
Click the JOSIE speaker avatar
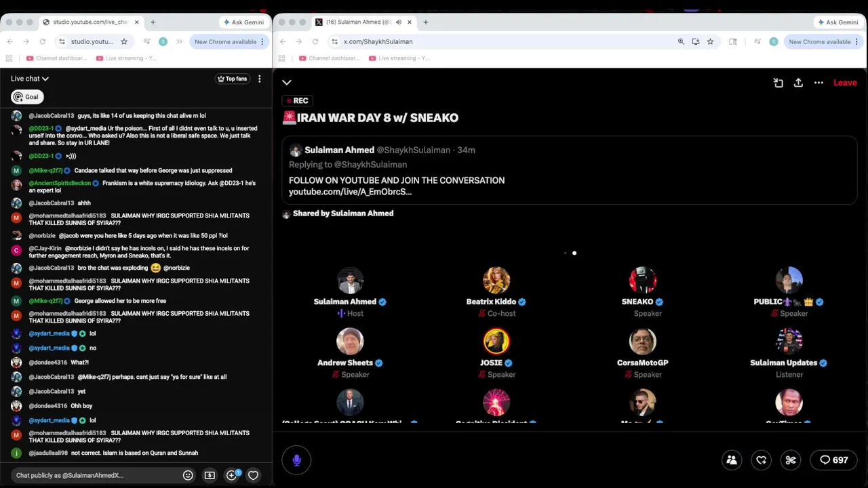click(x=496, y=342)
